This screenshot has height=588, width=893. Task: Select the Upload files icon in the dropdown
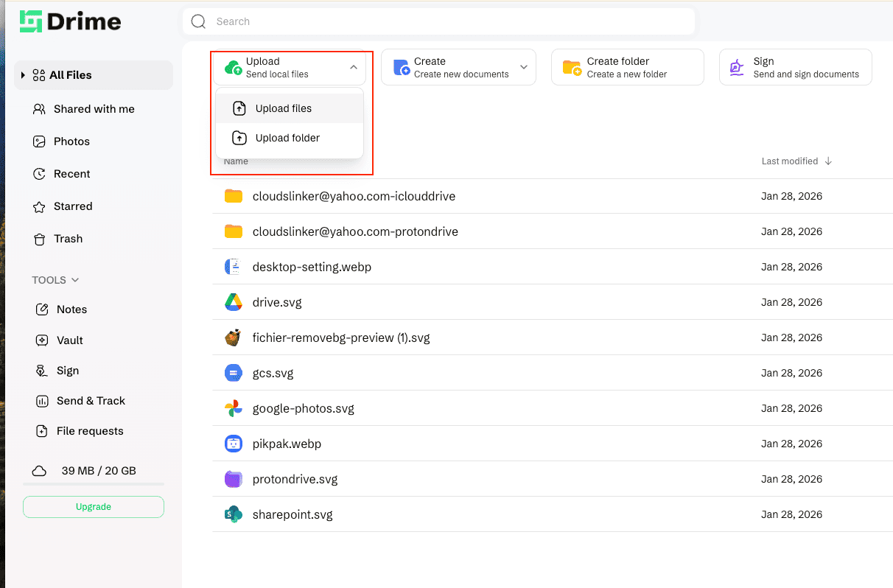(x=239, y=108)
